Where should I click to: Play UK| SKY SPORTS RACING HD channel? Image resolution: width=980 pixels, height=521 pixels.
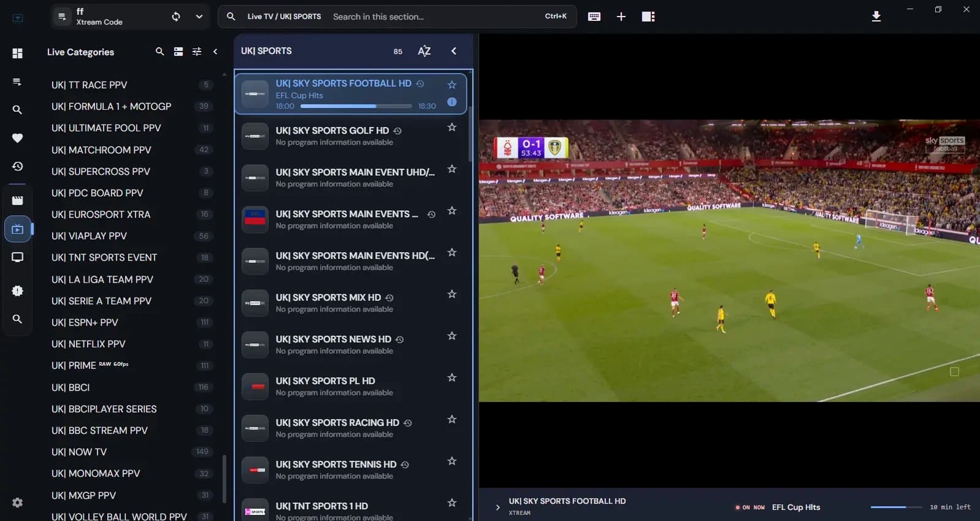[351, 428]
